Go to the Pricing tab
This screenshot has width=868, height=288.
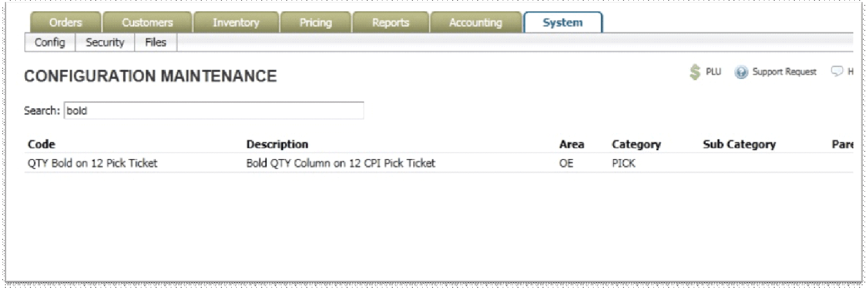point(316,23)
